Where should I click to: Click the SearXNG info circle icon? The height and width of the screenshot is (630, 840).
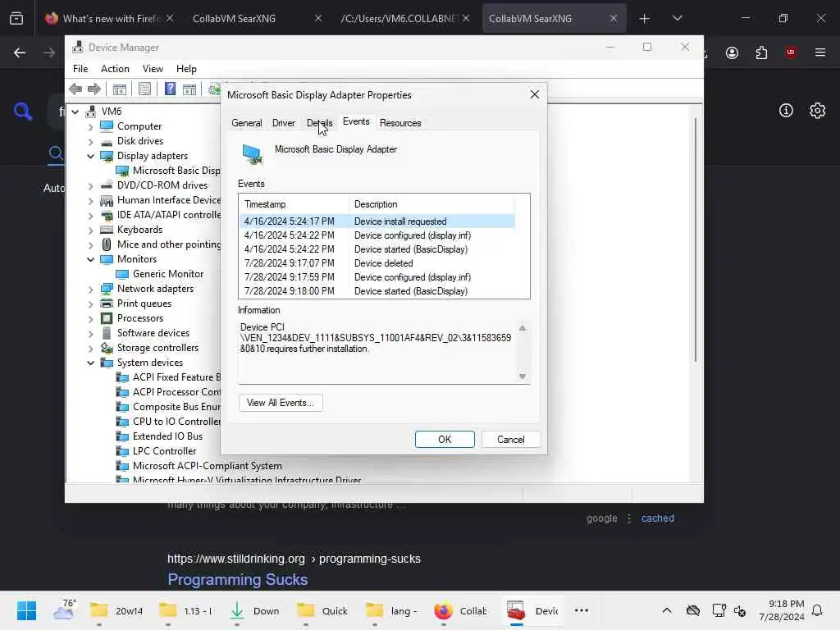786,111
